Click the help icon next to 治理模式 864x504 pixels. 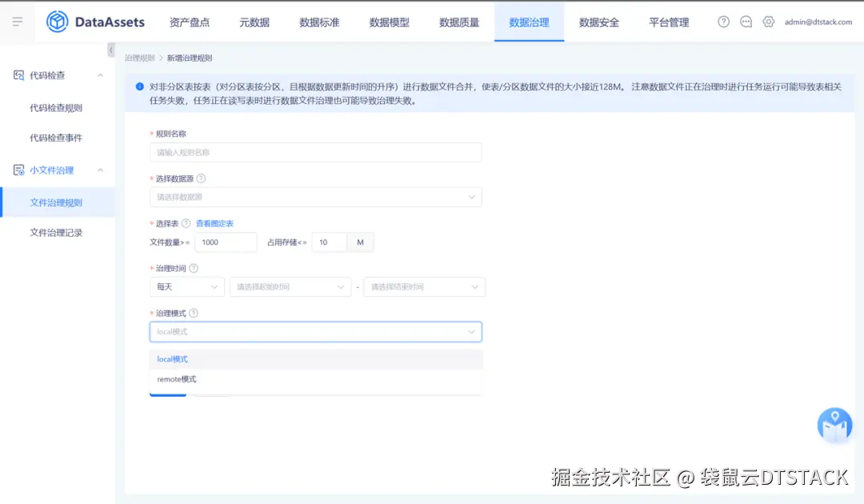pyautogui.click(x=194, y=313)
